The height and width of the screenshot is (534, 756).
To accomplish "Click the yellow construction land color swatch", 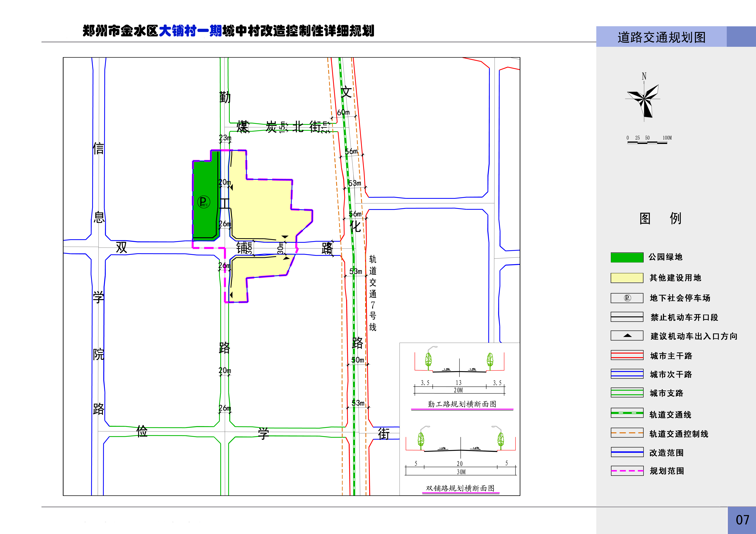I will point(627,278).
